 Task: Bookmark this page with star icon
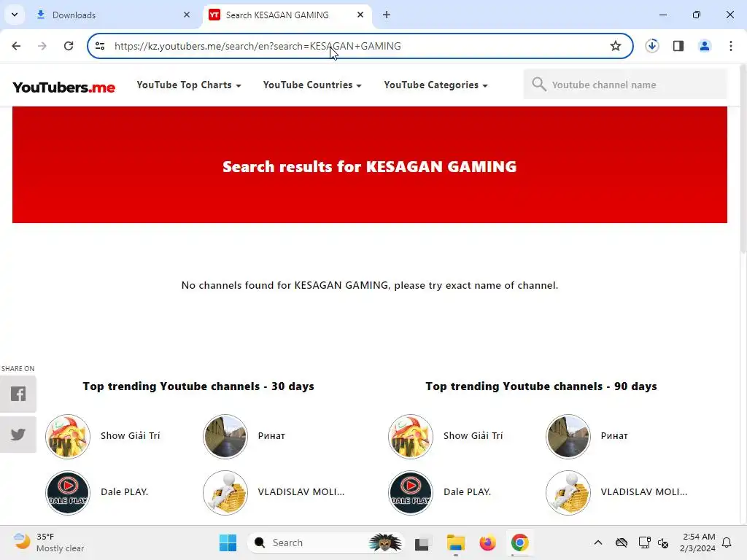point(616,46)
